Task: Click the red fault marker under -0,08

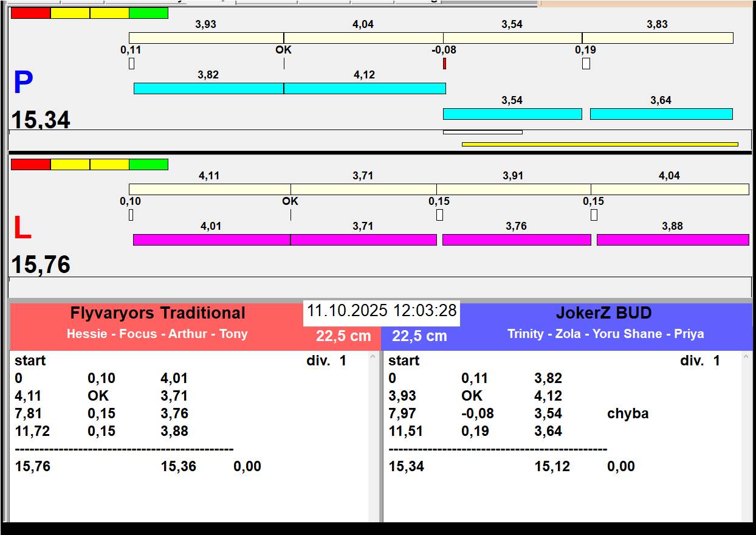Action: tap(444, 63)
